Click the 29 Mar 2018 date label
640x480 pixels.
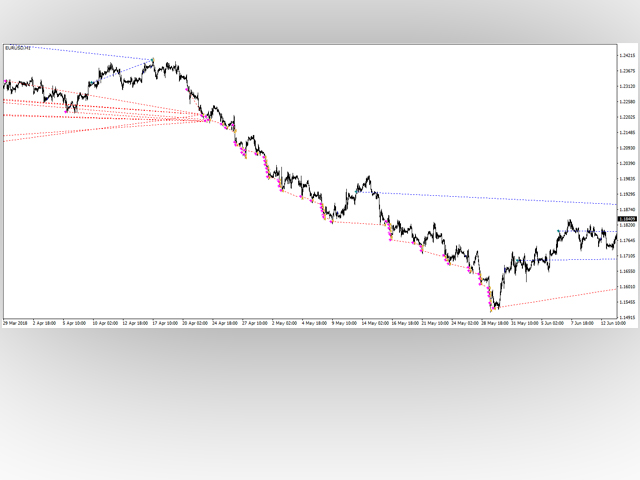tap(15, 323)
